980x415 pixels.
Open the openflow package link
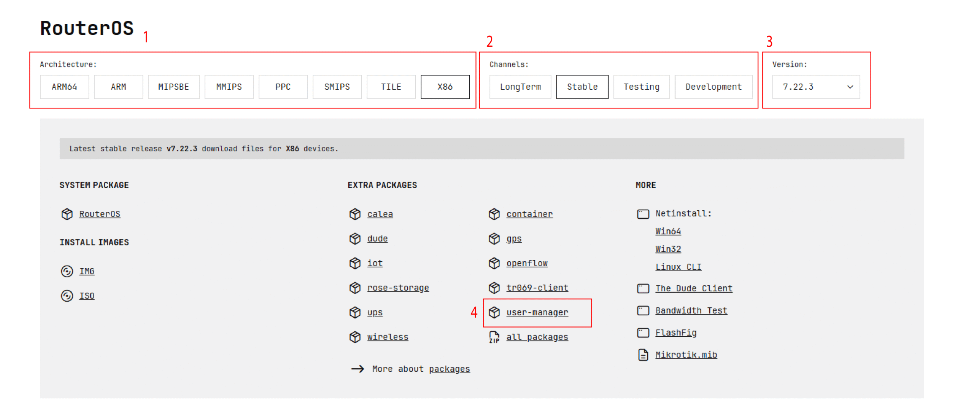tap(527, 263)
